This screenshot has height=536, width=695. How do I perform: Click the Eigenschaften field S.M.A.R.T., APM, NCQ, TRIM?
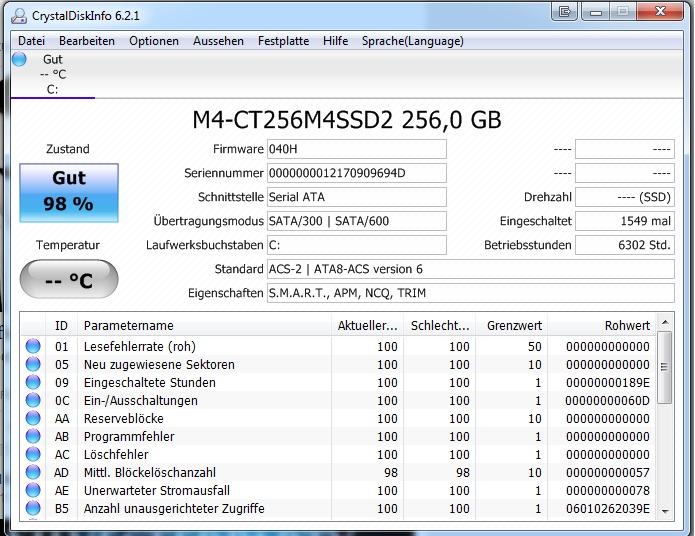pos(471,293)
